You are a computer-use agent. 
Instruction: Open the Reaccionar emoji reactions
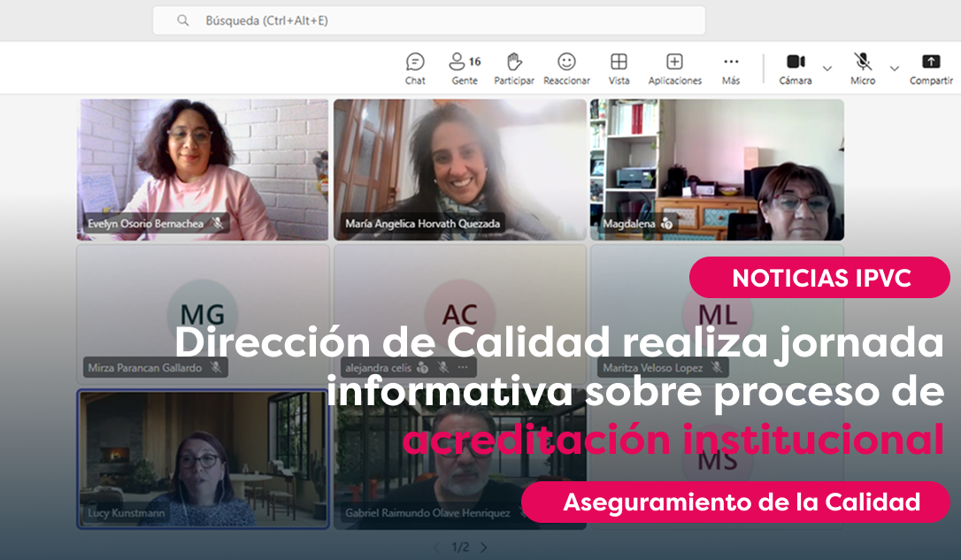tap(566, 62)
